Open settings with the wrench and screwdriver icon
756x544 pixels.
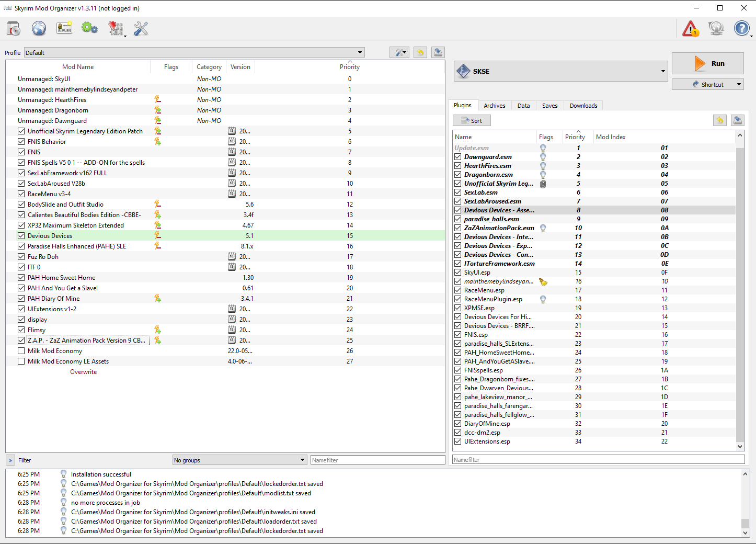point(141,28)
